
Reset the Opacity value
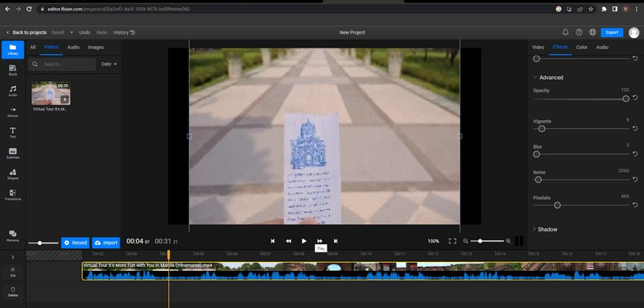[635, 98]
